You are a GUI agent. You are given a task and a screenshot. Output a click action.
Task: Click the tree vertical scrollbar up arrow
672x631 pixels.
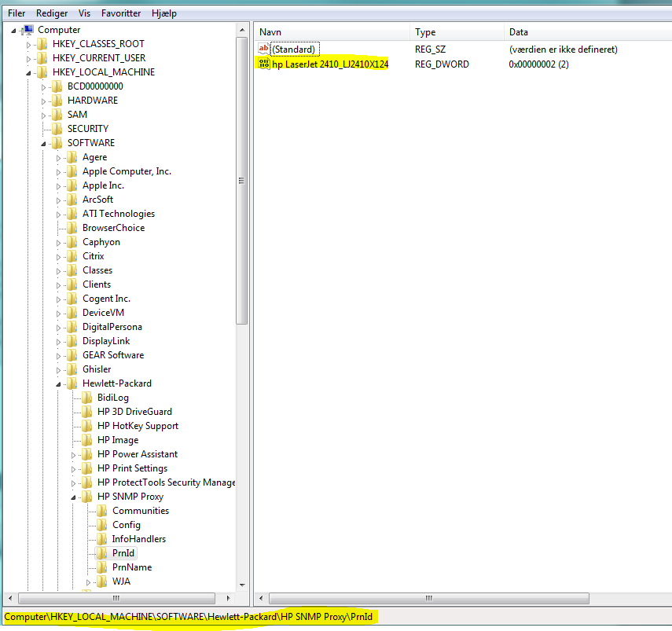242,30
